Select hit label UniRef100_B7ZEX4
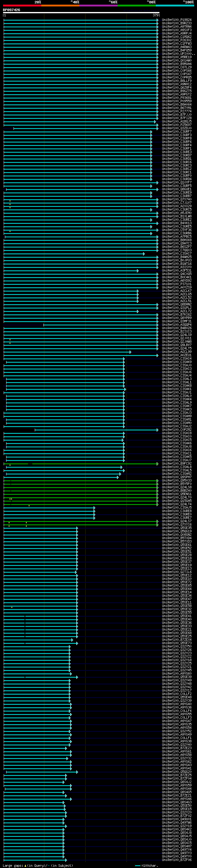This screenshot has height=868, width=197. tap(176, 640)
